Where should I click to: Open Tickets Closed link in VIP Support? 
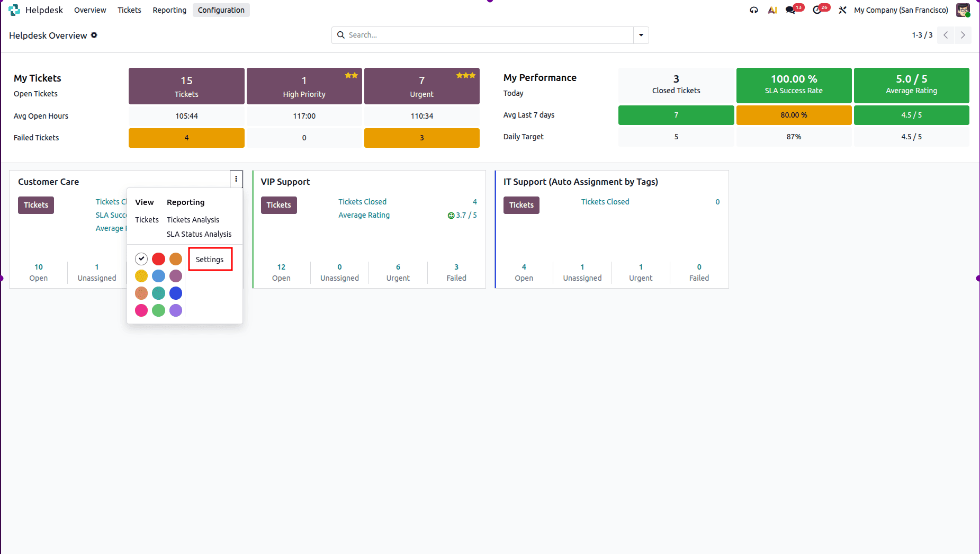(x=363, y=202)
